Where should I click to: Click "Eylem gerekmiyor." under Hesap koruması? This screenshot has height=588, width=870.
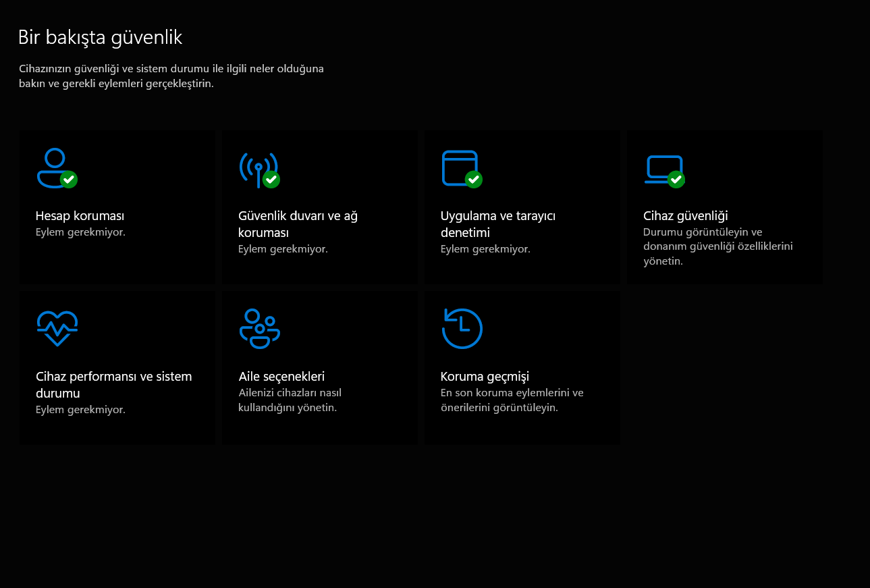point(80,232)
